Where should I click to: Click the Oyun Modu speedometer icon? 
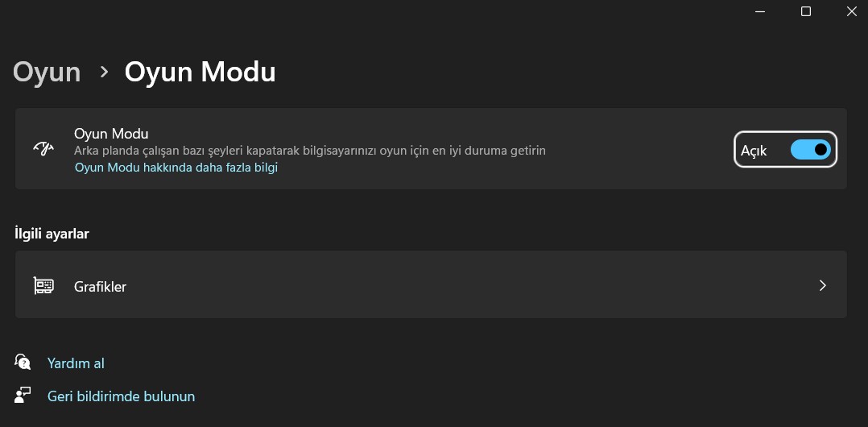[43, 148]
